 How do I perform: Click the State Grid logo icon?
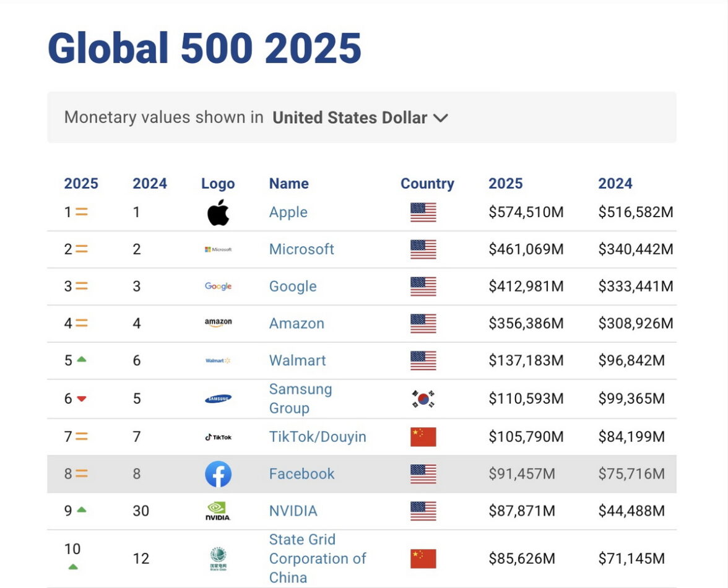click(x=218, y=559)
